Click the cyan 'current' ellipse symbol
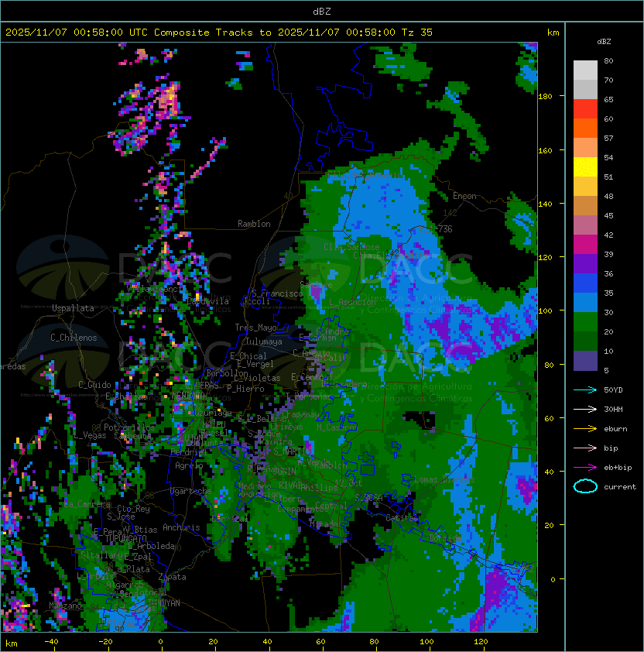 click(x=585, y=486)
